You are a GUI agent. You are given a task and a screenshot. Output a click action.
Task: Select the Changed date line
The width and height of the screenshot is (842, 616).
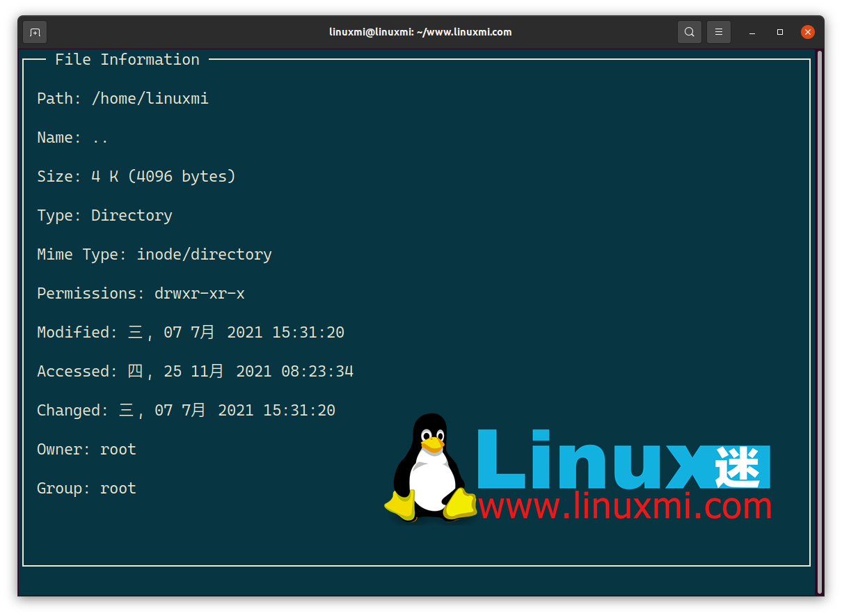click(186, 411)
